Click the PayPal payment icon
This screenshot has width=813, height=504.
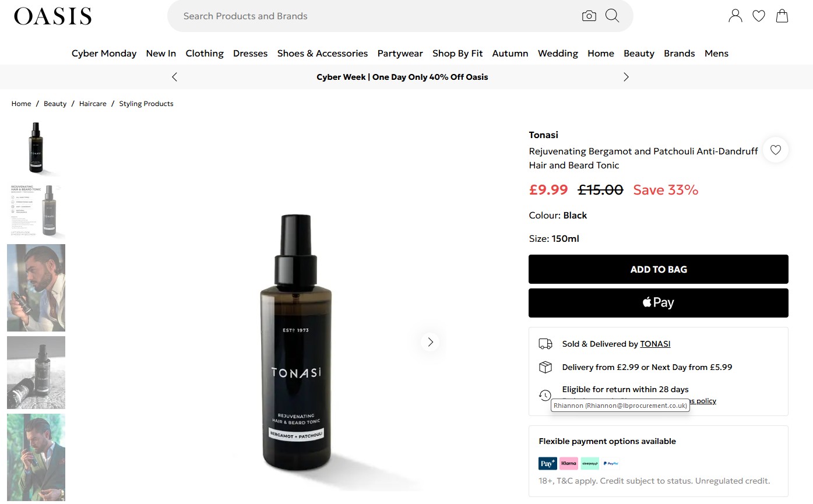[611, 463]
